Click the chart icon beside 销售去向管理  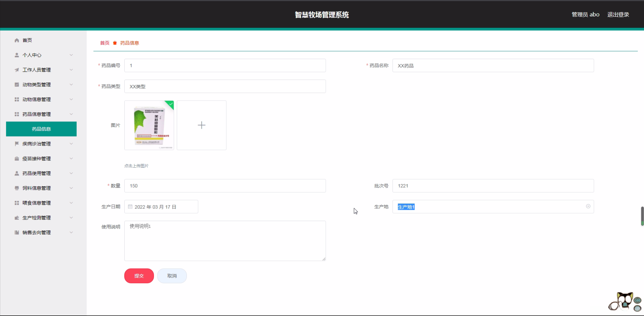(17, 232)
